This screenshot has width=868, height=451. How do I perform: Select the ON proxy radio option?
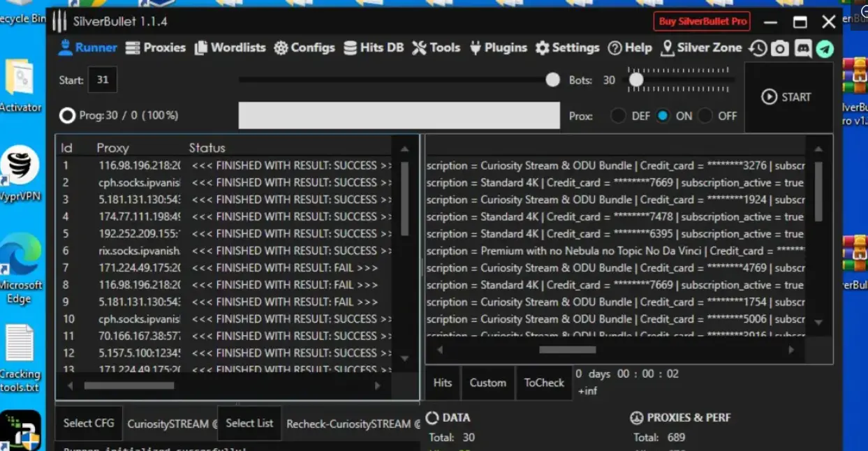point(663,116)
